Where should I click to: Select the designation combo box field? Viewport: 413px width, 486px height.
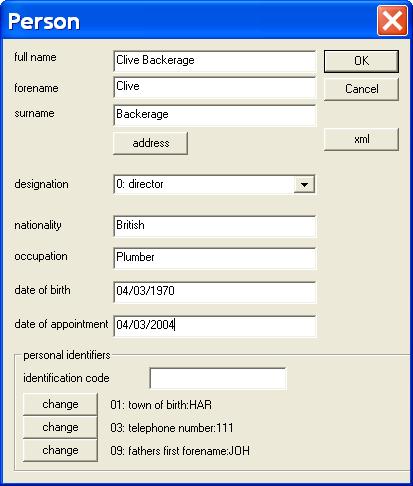pyautogui.click(x=214, y=184)
